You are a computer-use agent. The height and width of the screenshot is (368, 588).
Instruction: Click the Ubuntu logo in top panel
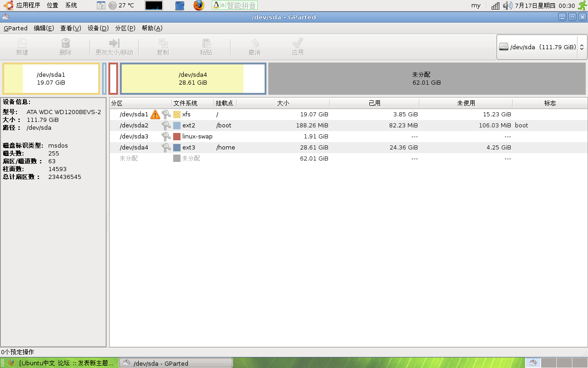pyautogui.click(x=9, y=6)
